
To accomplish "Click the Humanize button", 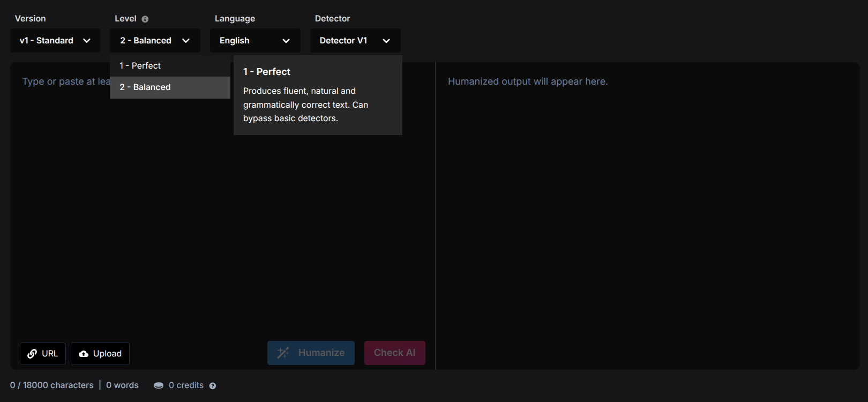I will click(311, 353).
